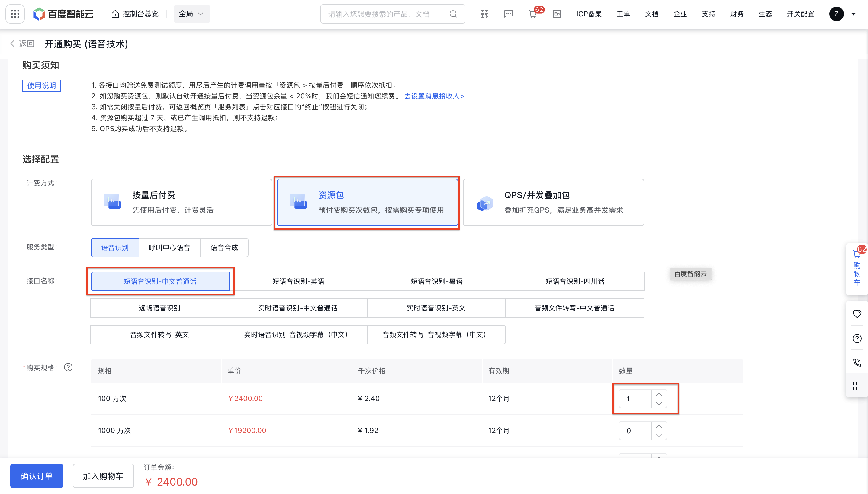868x494 pixels.
Task: Select 按量后付费 billing option
Action: click(181, 202)
